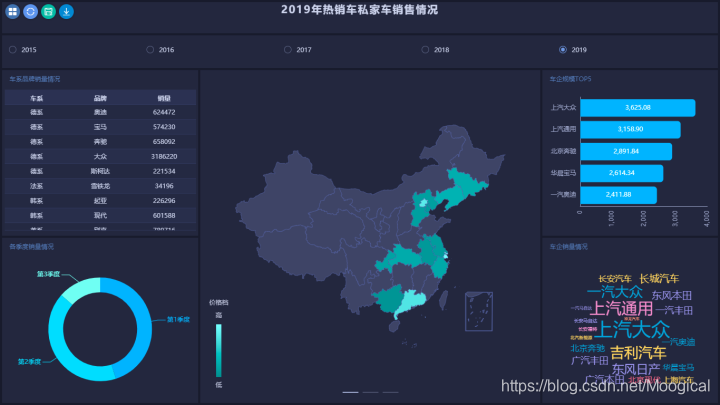Select the 2017 year radio button
This screenshot has width=720, height=405.
[287, 50]
